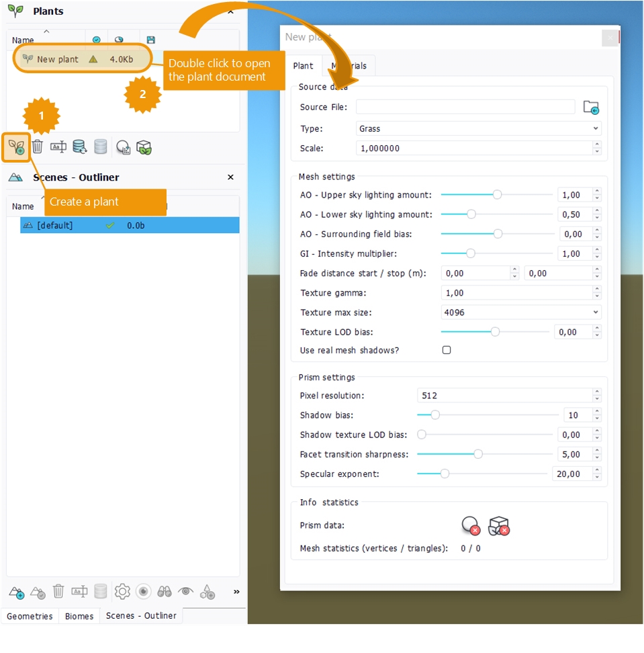The height and width of the screenshot is (653, 644).
Task: Click the trash icon in Plants toolbar
Action: pos(38,147)
